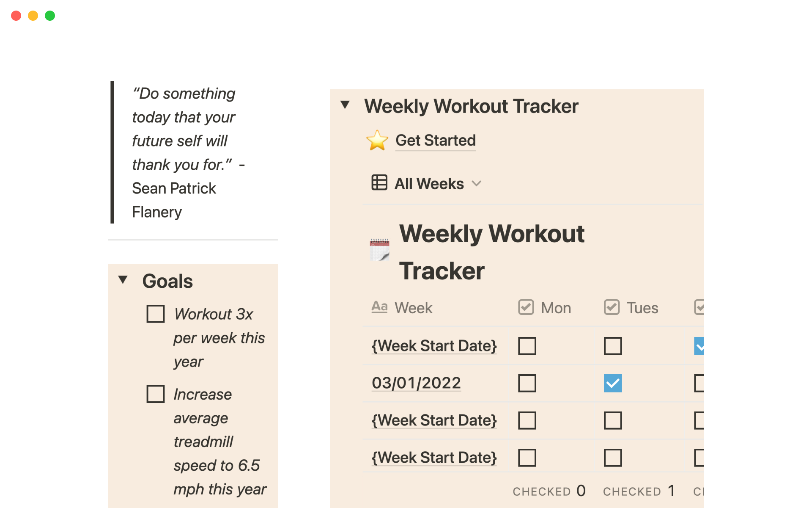Click the red close window button
812x508 pixels.
pyautogui.click(x=16, y=16)
